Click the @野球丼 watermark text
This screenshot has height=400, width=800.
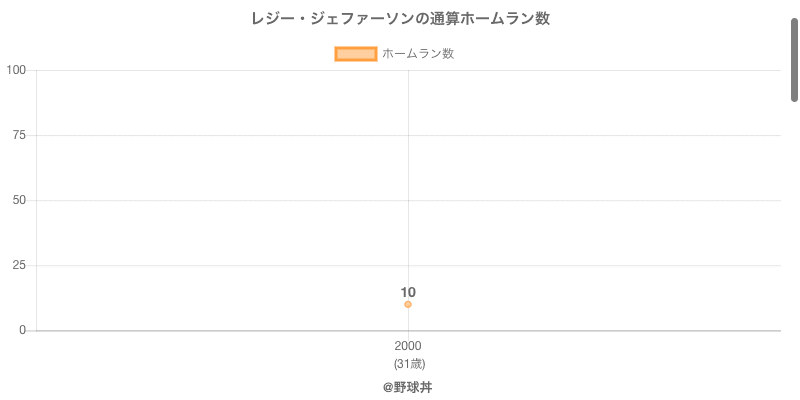[x=408, y=387]
